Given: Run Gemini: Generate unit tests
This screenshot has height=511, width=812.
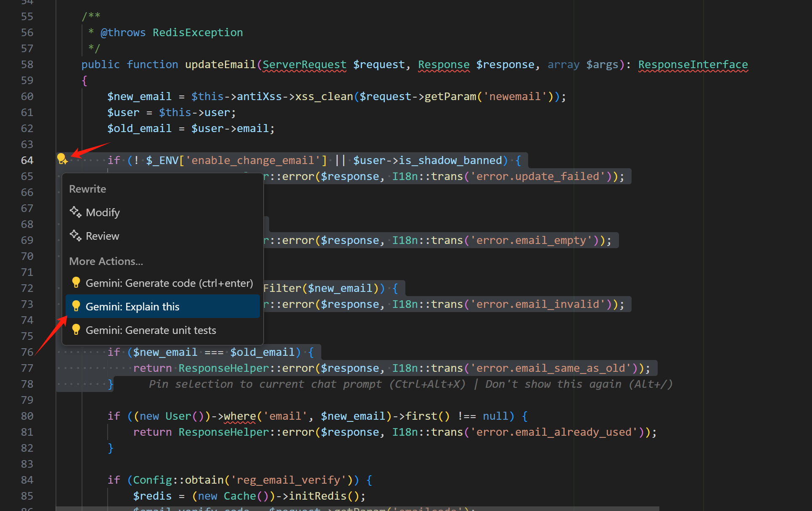Looking at the screenshot, I should 151,330.
